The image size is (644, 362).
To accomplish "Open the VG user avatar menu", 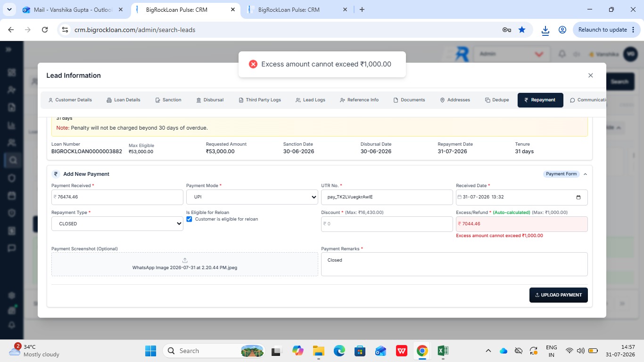I will click(630, 54).
